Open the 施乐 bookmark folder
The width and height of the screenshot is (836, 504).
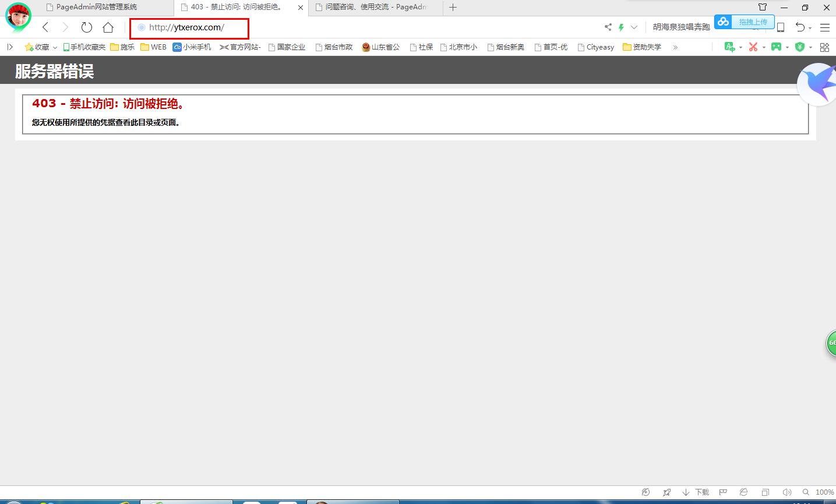(122, 47)
